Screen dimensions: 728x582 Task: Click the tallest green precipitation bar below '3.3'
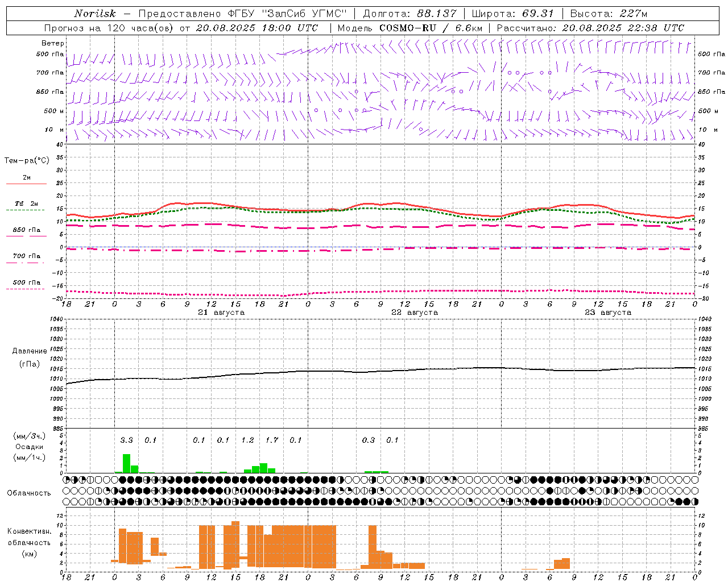point(126,463)
